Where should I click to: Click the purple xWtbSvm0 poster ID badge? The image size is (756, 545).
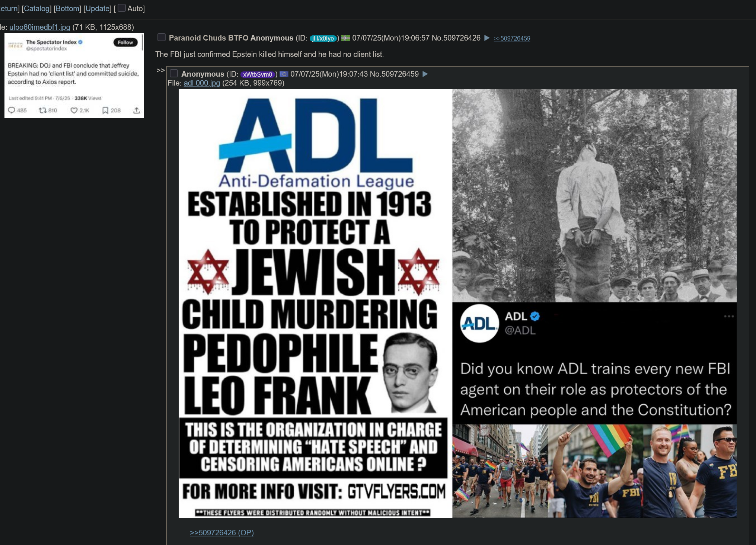point(258,74)
